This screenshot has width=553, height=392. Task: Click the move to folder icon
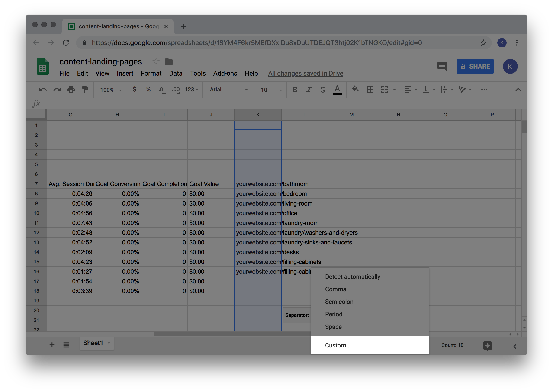coord(169,62)
